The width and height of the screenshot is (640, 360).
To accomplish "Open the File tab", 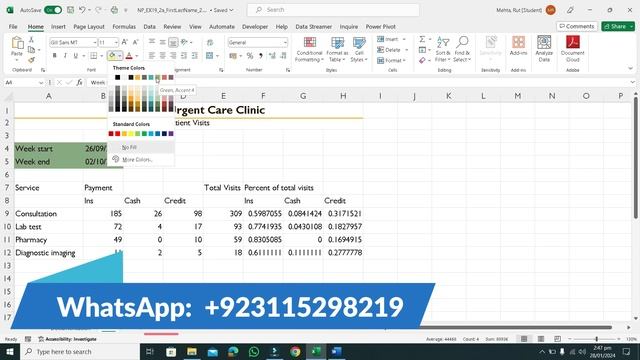I will tap(13, 27).
